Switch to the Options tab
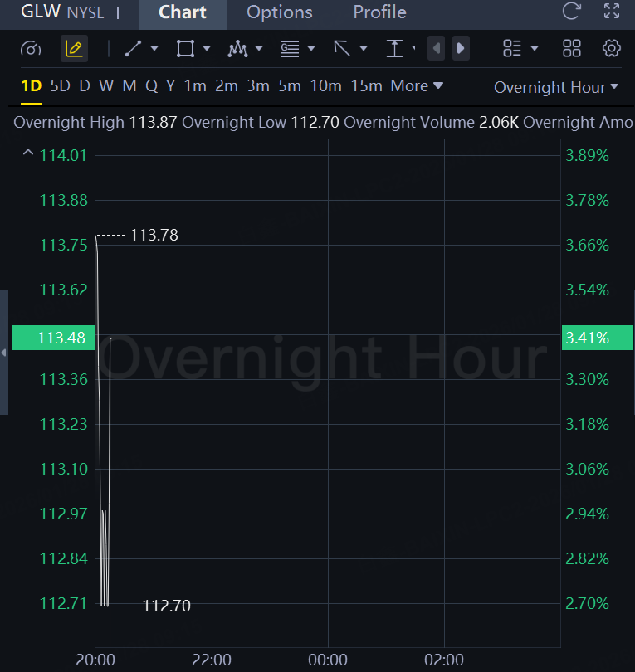The image size is (635, 672). tap(280, 12)
